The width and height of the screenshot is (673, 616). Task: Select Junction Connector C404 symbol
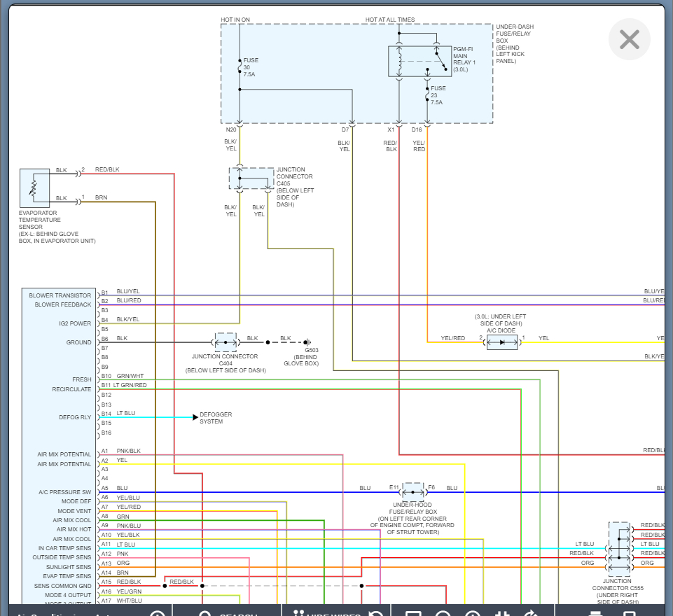point(226,342)
